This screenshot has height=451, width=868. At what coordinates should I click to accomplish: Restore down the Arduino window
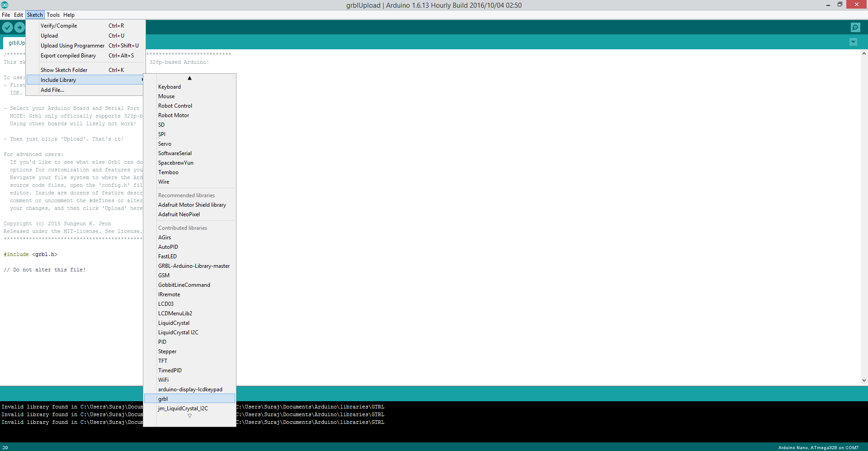point(840,5)
